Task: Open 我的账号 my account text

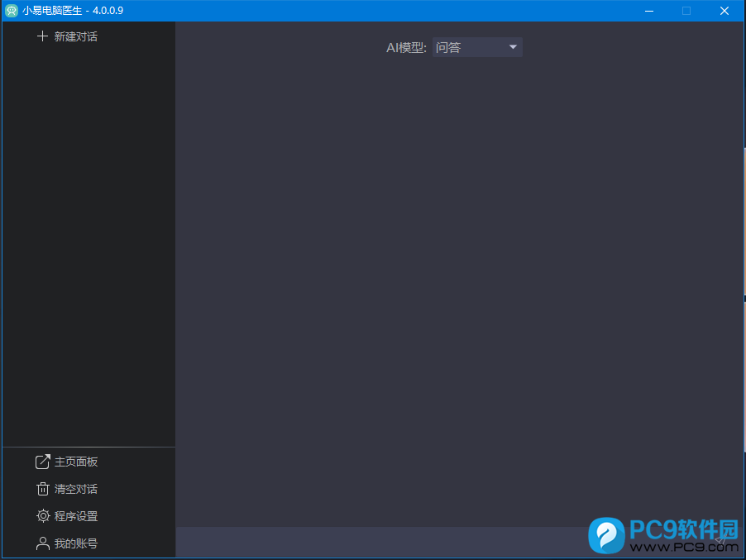Action: 76,543
